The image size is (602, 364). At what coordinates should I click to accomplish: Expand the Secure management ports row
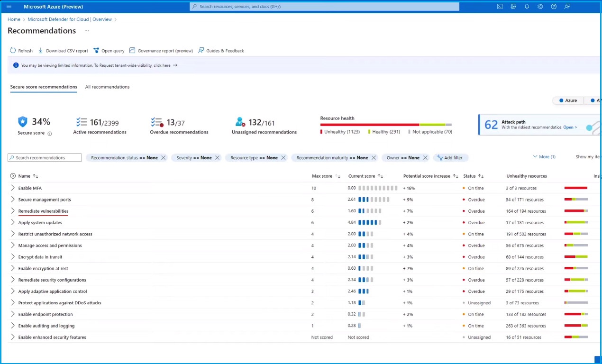pos(13,200)
